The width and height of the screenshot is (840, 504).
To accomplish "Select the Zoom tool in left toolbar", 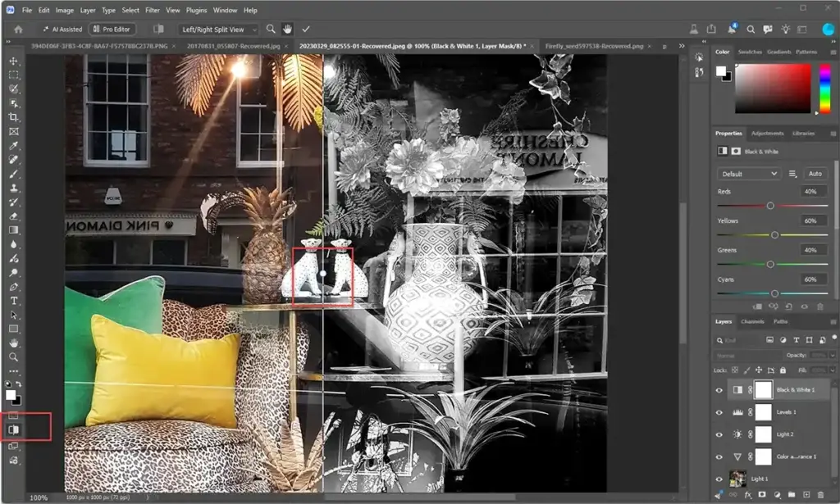I will (x=13, y=356).
